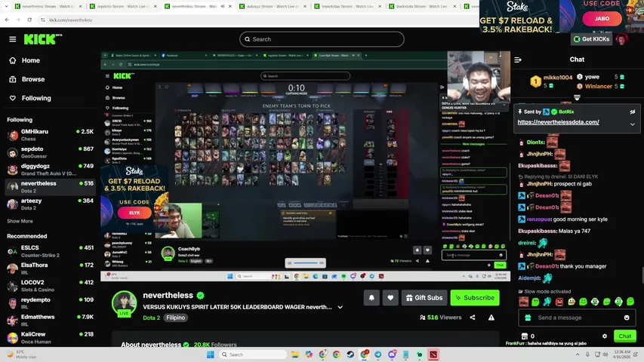Click mikko1004 top gifter name
The height and width of the screenshot is (362, 644).
tap(558, 77)
